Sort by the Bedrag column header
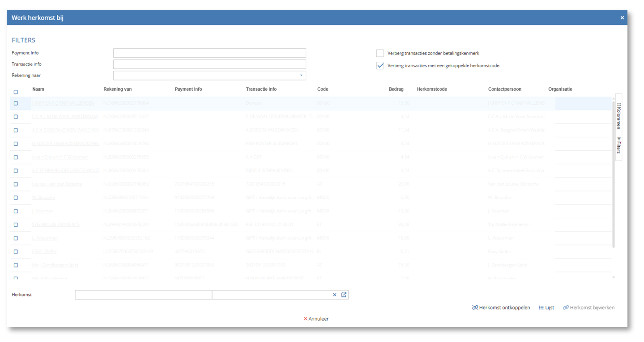 pyautogui.click(x=396, y=89)
